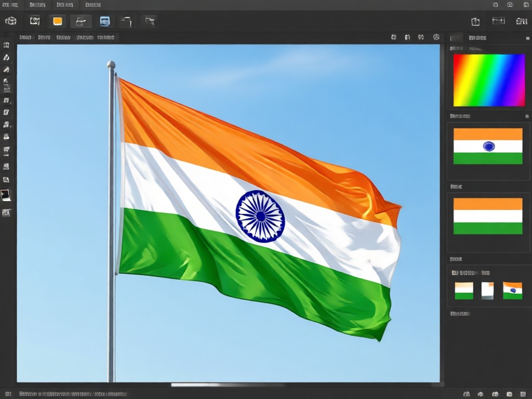Choose the small tilted flag thumbnail with a blue dot
This screenshot has width=532, height=399.
(x=512, y=290)
